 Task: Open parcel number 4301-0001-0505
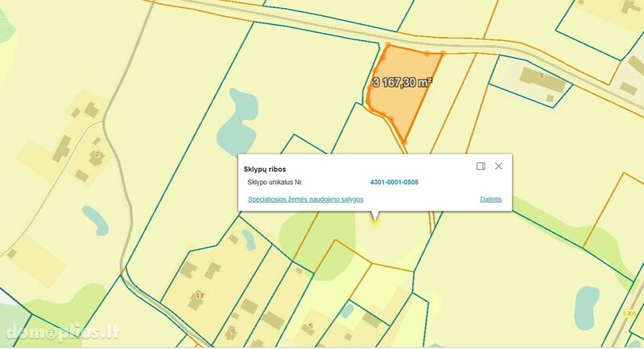394,182
